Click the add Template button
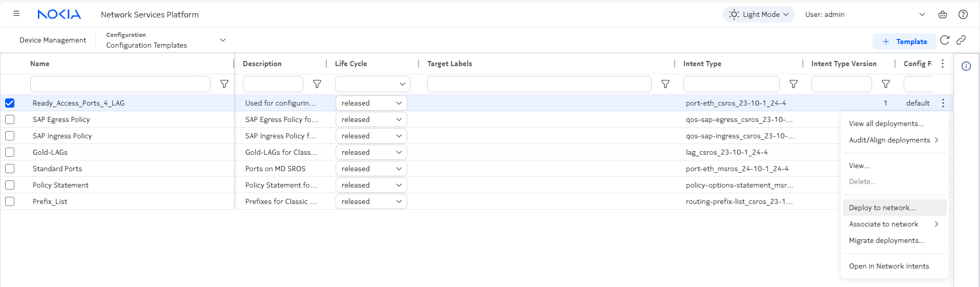This screenshot has width=980, height=287. click(904, 42)
